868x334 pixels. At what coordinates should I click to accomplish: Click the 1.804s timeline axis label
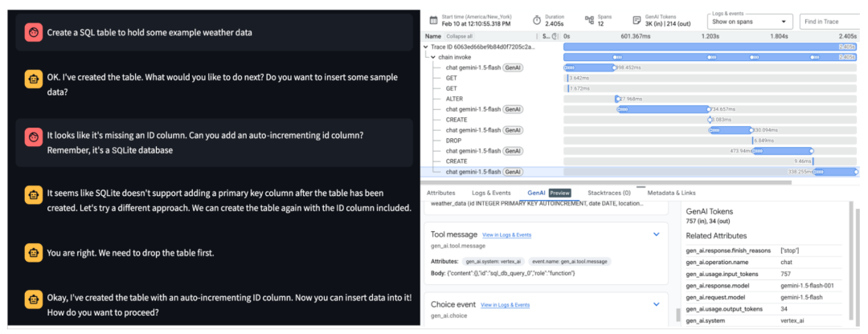pos(779,36)
